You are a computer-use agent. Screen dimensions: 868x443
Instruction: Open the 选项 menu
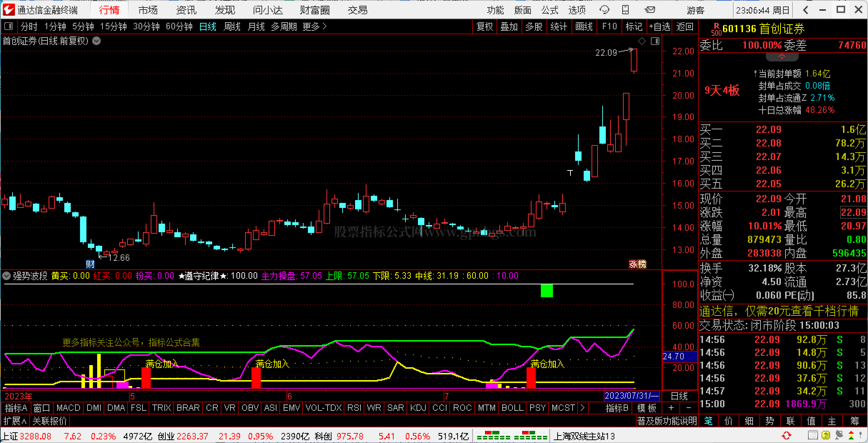(577, 10)
